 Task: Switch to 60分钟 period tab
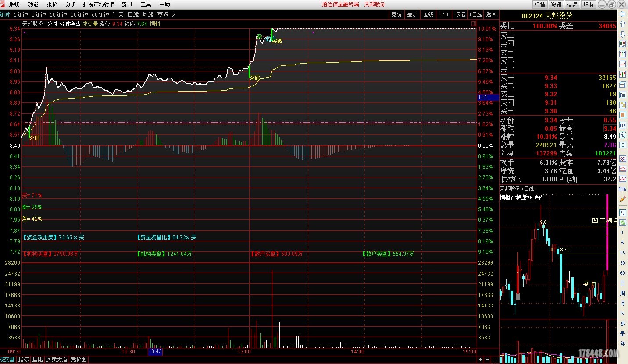[100, 14]
